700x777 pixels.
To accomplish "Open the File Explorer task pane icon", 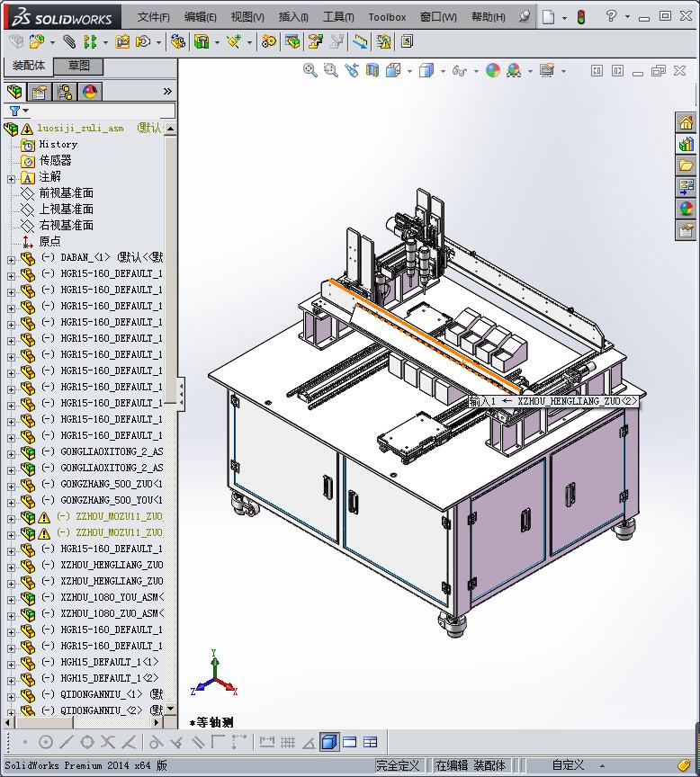I will (x=687, y=165).
